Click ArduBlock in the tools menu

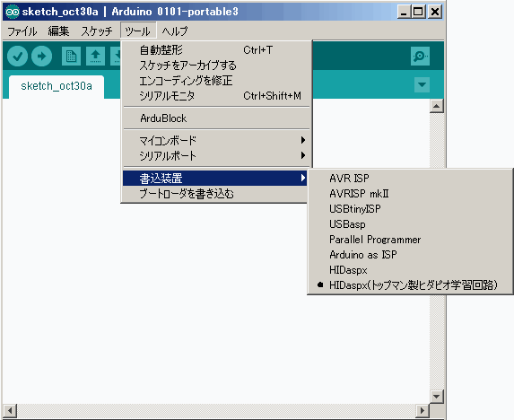pyautogui.click(x=216, y=118)
